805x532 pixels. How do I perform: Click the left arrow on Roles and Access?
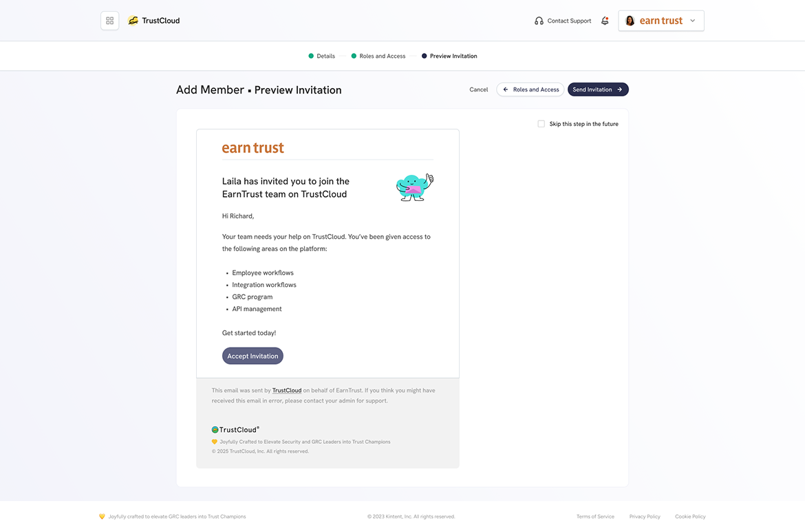[x=506, y=89]
